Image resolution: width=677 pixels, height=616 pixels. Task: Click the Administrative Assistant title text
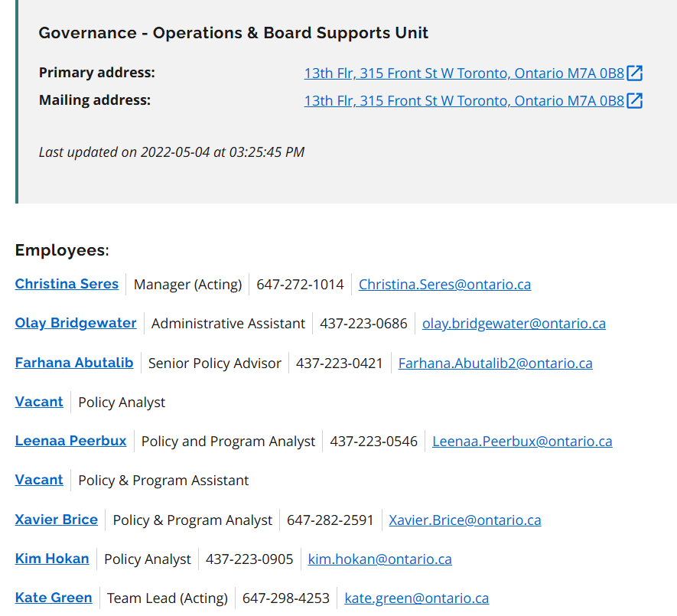pyautogui.click(x=229, y=324)
